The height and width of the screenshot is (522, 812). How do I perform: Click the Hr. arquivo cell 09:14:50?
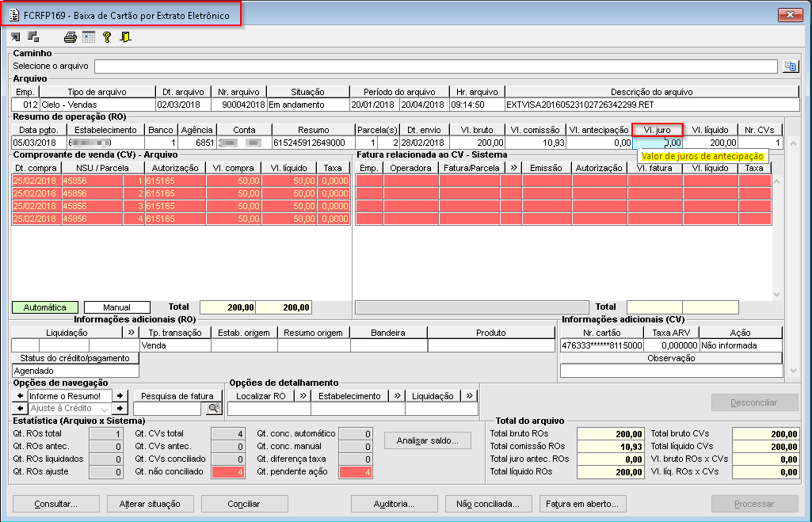click(477, 105)
